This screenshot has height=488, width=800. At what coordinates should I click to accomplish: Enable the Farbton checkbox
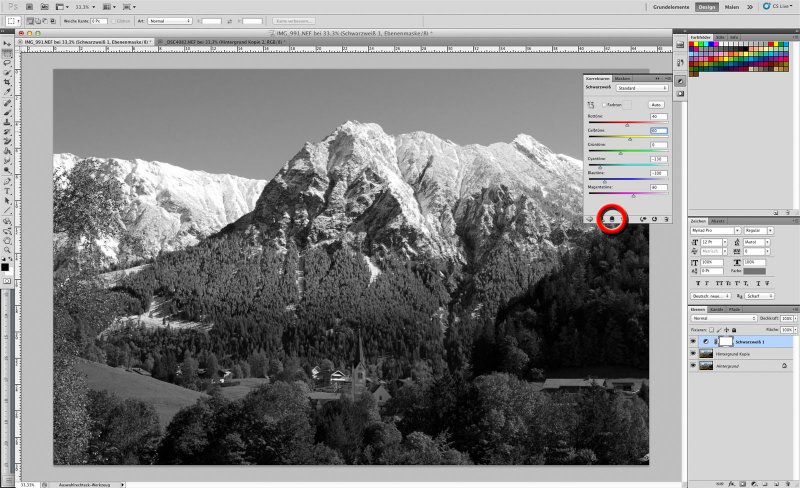[604, 104]
